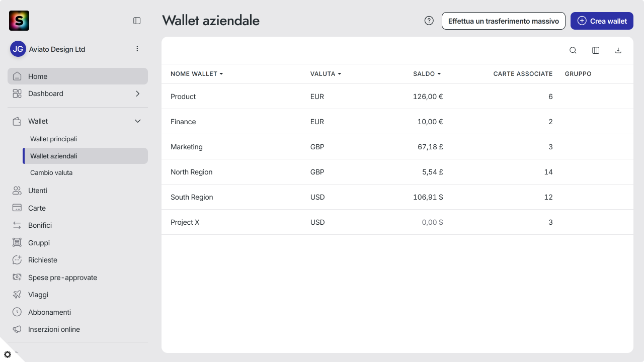Click the Gruppi icon
This screenshot has width=644, height=362.
(x=17, y=243)
